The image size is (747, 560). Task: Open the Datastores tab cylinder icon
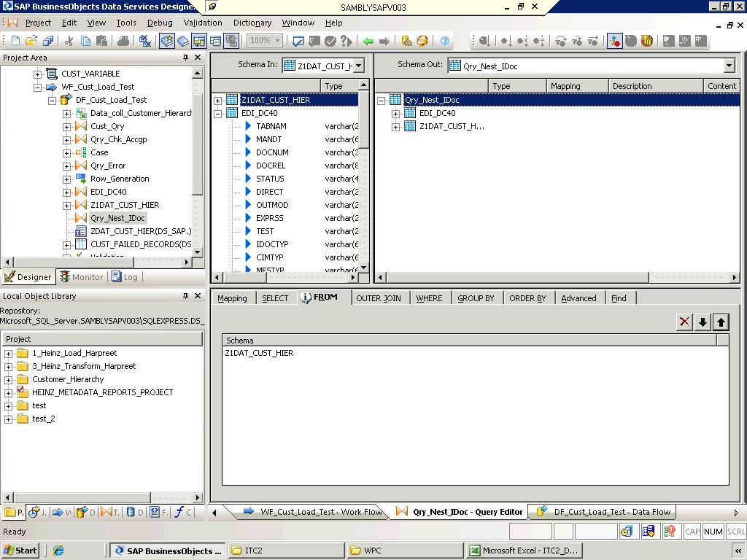click(134, 512)
